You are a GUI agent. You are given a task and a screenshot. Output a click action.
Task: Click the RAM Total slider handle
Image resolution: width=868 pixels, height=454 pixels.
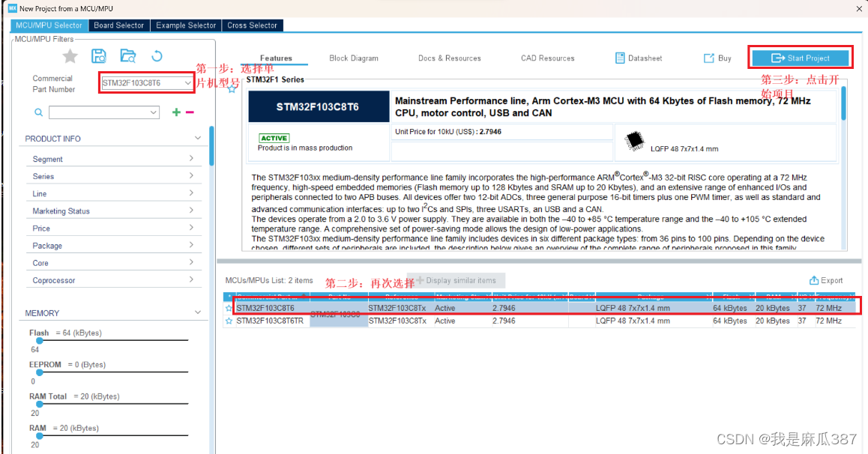tap(40, 405)
